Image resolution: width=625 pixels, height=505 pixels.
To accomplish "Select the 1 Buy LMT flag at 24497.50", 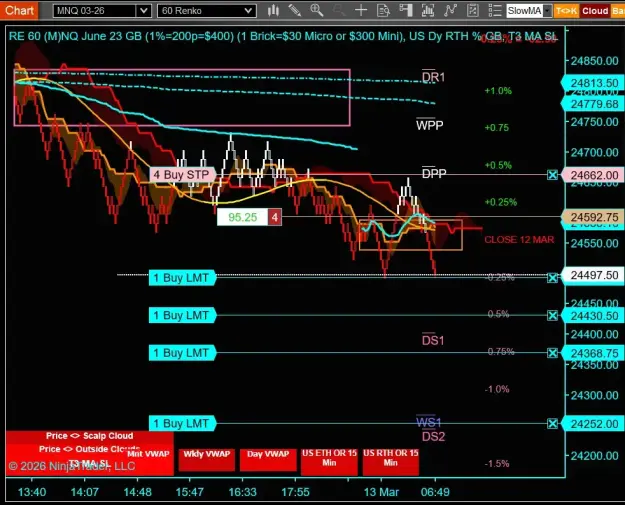I will pyautogui.click(x=183, y=278).
